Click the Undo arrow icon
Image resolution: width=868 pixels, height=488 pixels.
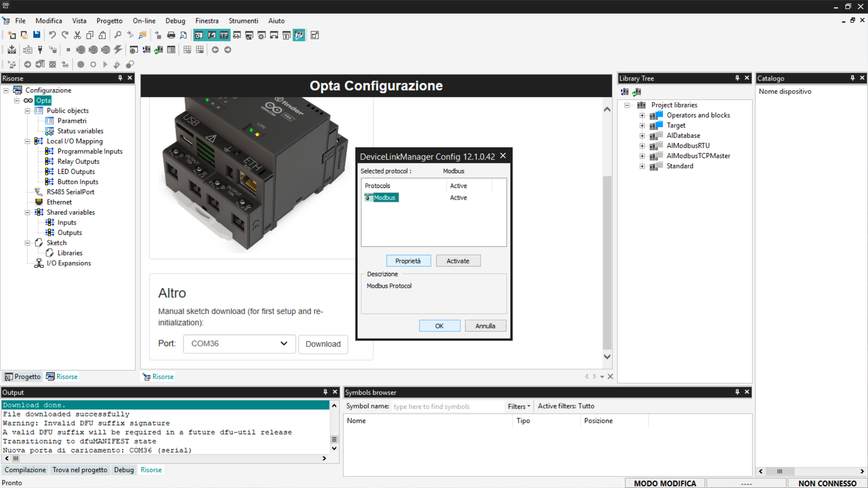tap(52, 35)
